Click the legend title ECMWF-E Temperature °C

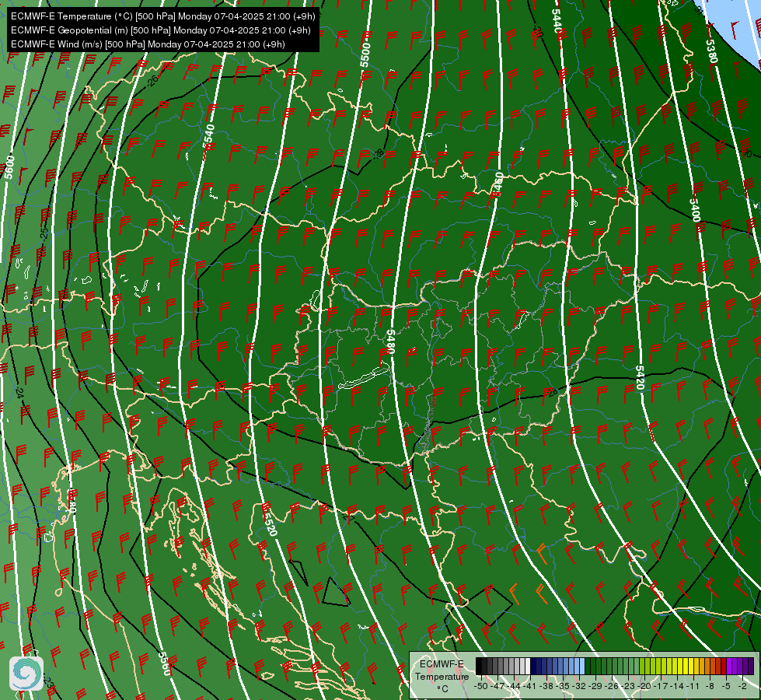pos(442,676)
